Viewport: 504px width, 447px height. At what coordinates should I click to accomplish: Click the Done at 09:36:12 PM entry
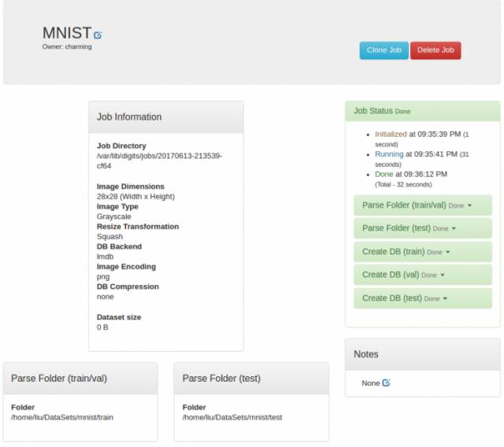(411, 174)
